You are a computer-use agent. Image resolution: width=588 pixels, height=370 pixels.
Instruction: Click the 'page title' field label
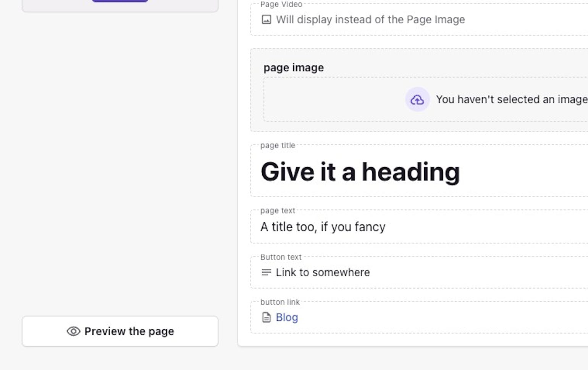point(278,146)
